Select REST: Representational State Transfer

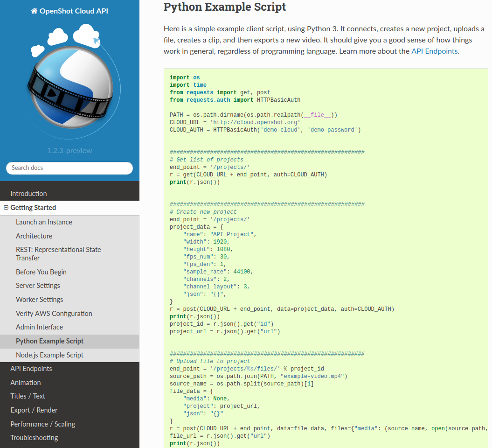[x=58, y=254]
